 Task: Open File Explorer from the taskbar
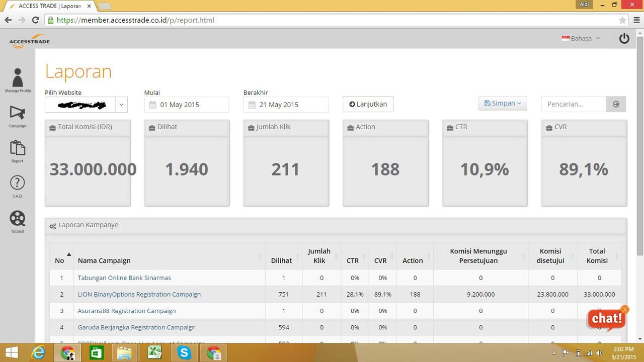[x=125, y=352]
